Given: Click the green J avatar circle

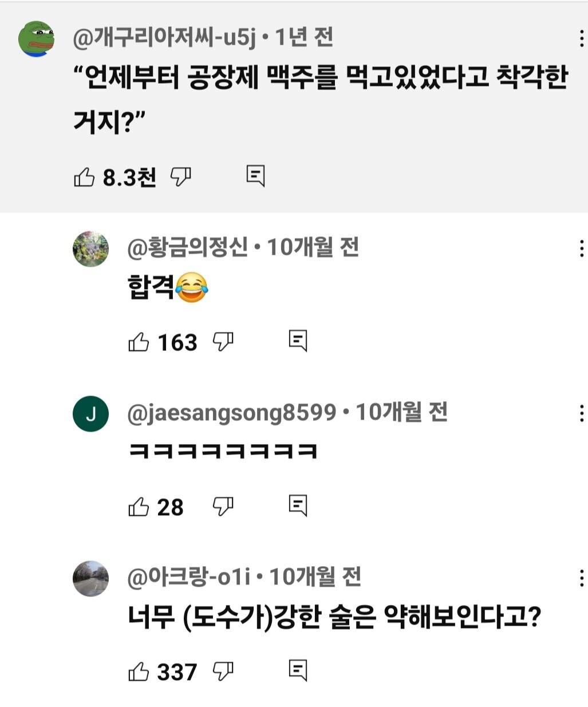Looking at the screenshot, I should [x=90, y=414].
